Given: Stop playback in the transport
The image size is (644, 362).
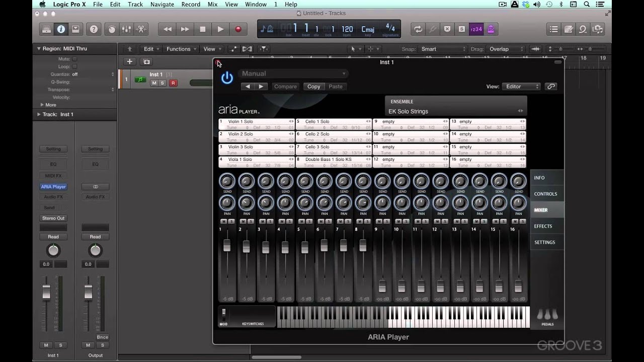Looking at the screenshot, I should tap(203, 29).
